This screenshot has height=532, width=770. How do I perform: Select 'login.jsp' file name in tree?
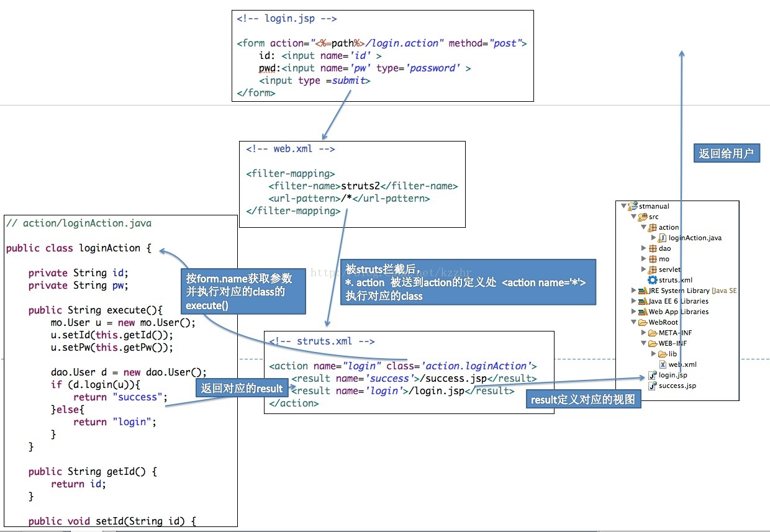pyautogui.click(x=673, y=375)
